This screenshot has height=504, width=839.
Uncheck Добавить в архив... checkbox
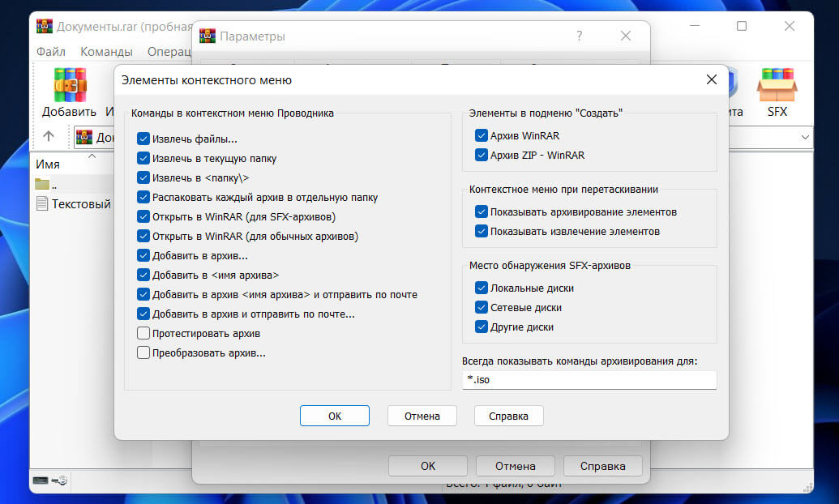coord(143,256)
